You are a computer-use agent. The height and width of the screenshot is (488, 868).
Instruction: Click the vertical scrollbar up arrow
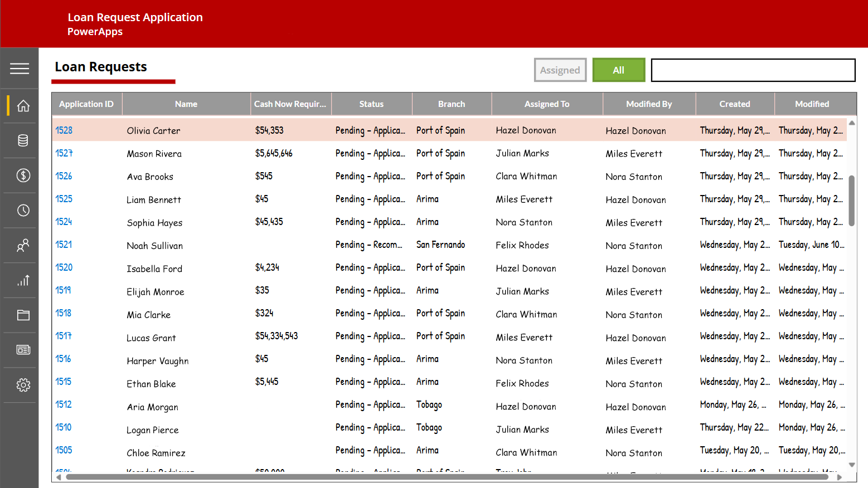click(x=852, y=123)
